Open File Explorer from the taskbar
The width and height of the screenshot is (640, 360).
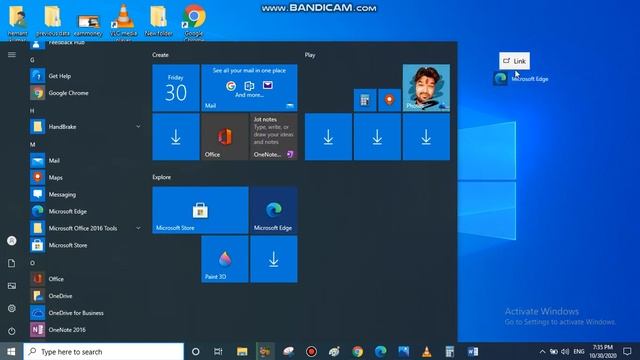coord(242,351)
